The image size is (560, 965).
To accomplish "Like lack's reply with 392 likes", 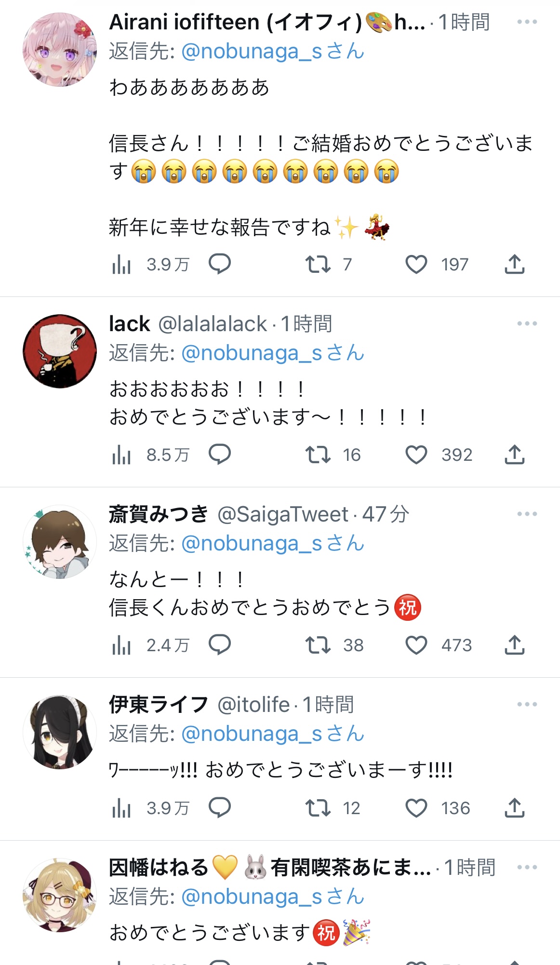I will pos(416,455).
